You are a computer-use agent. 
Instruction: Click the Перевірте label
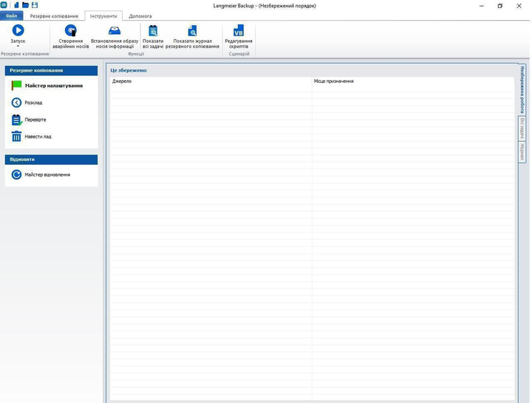[x=35, y=120]
